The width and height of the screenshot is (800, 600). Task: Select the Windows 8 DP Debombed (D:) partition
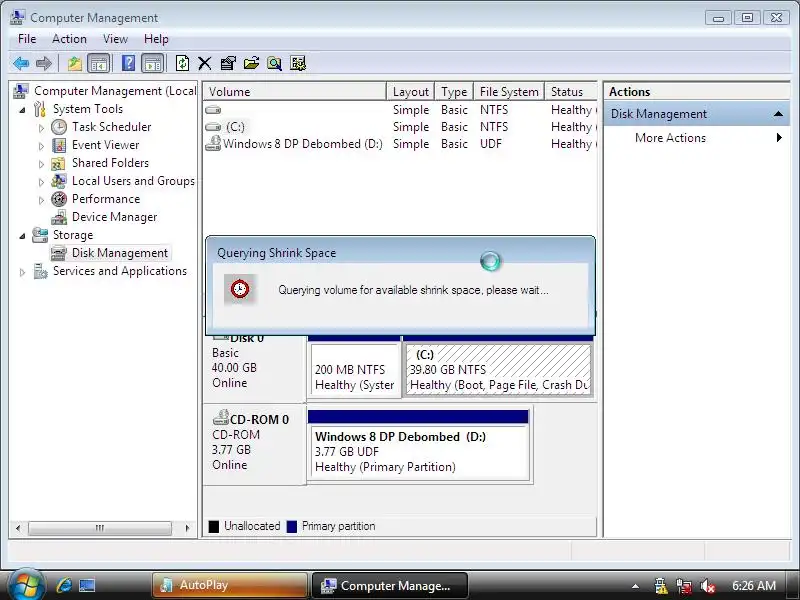[418, 452]
